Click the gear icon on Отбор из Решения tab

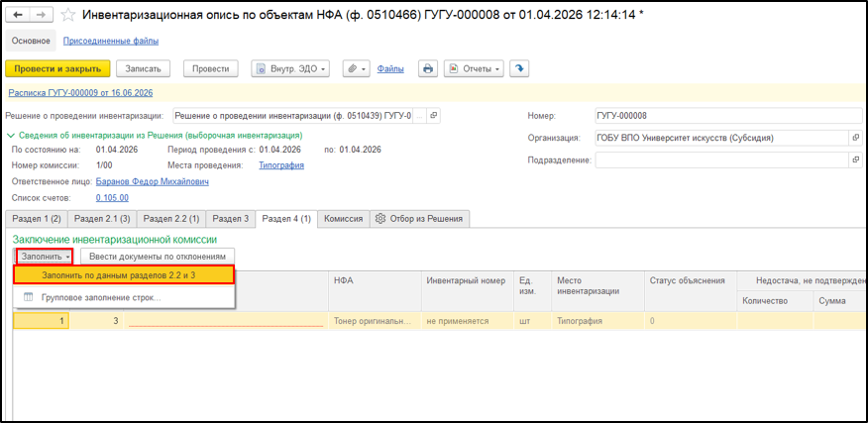380,219
